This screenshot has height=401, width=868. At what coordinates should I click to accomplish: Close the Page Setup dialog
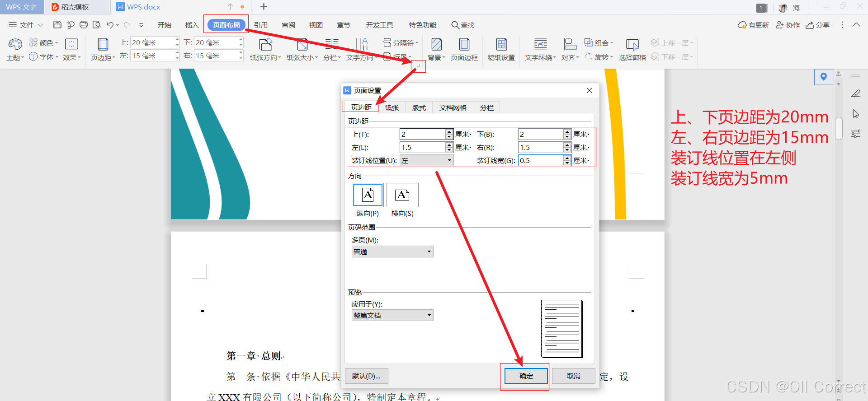(x=589, y=90)
